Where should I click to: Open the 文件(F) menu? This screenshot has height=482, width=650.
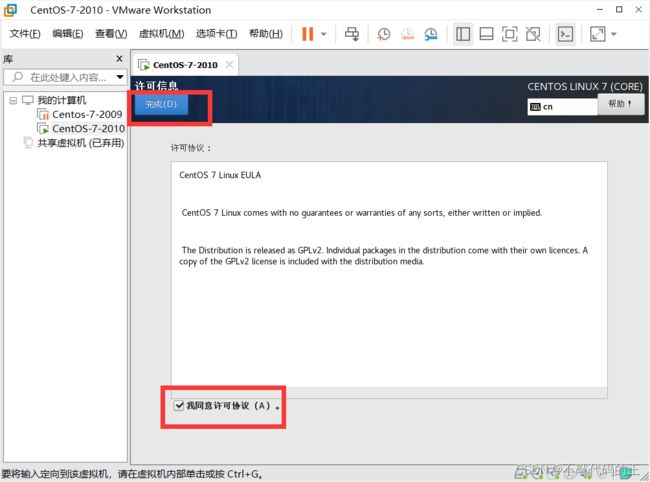25,34
